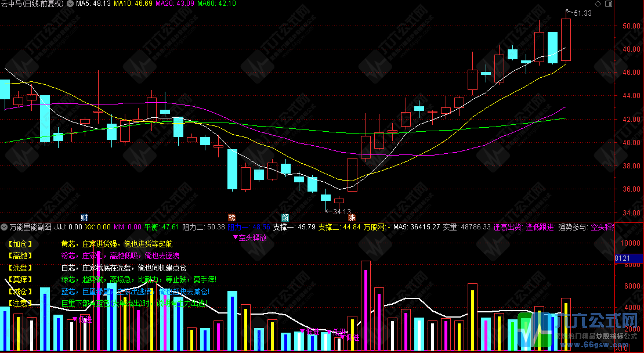The height and width of the screenshot is (353, 644).
Task: Open the 解 marker below the candles
Action: (285, 217)
